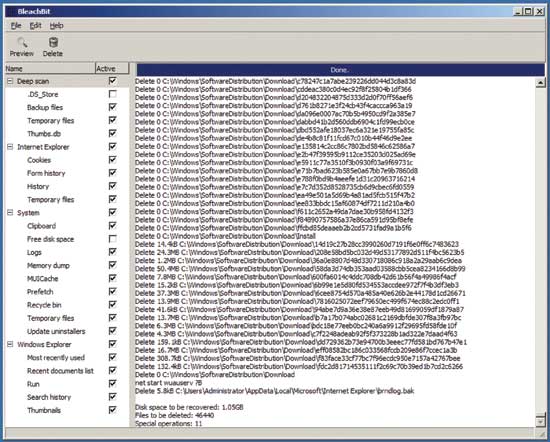Screen dimensions: 550x442
Task: Open the Help menu
Action: (56, 26)
